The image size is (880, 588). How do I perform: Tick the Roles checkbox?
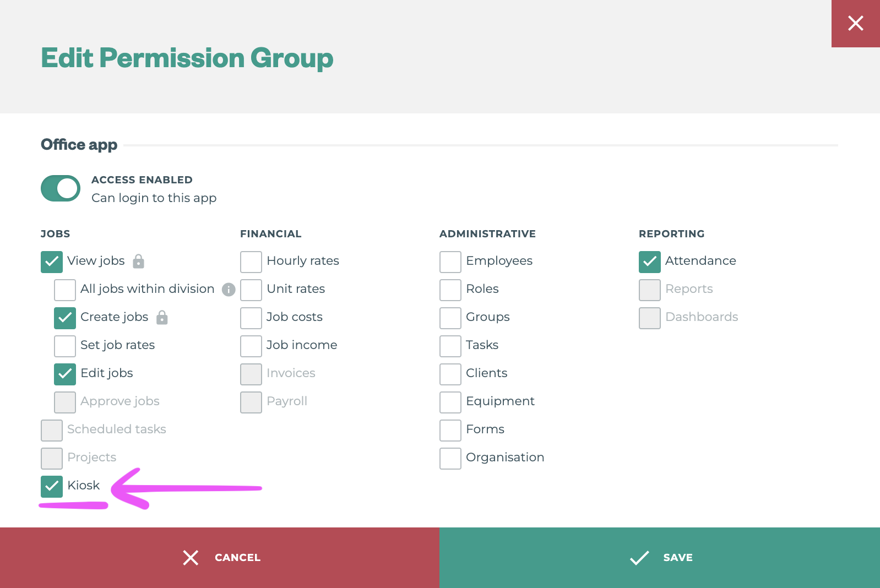450,290
